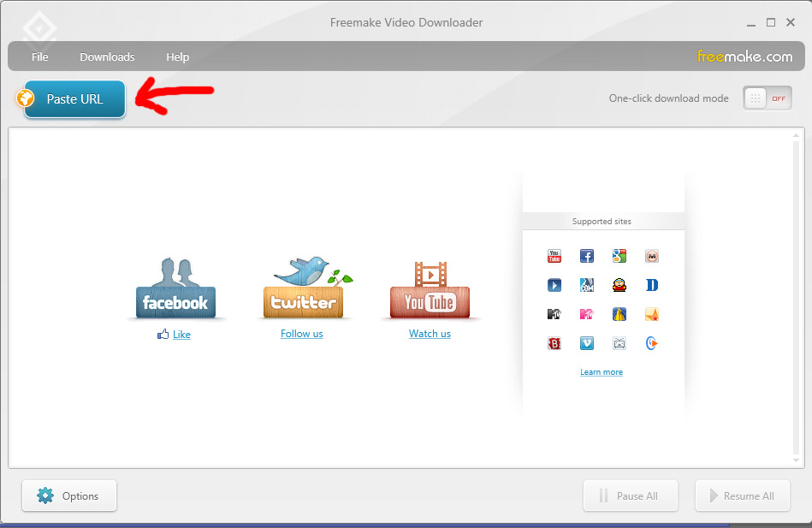Viewport: 812px width, 528px height.
Task: Visit the freemake.com link
Action: (744, 56)
